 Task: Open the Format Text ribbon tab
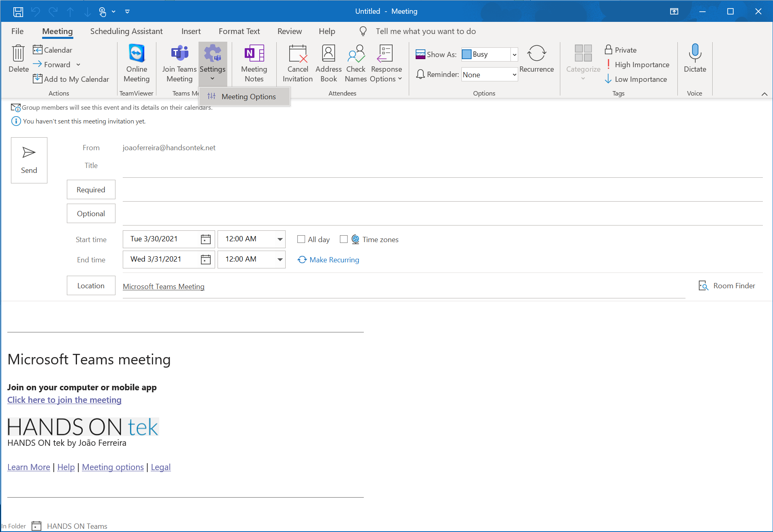[239, 31]
